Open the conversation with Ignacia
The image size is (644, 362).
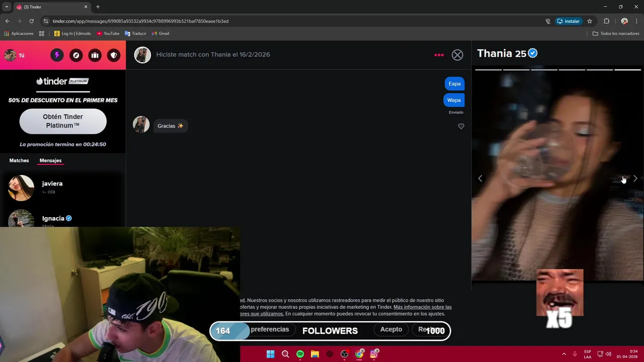coord(63,218)
